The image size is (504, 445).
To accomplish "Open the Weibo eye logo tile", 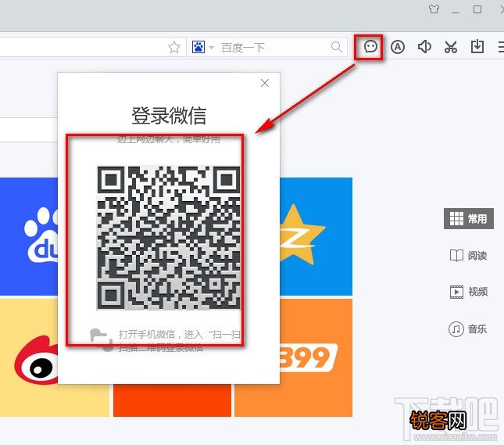I will tap(29, 357).
